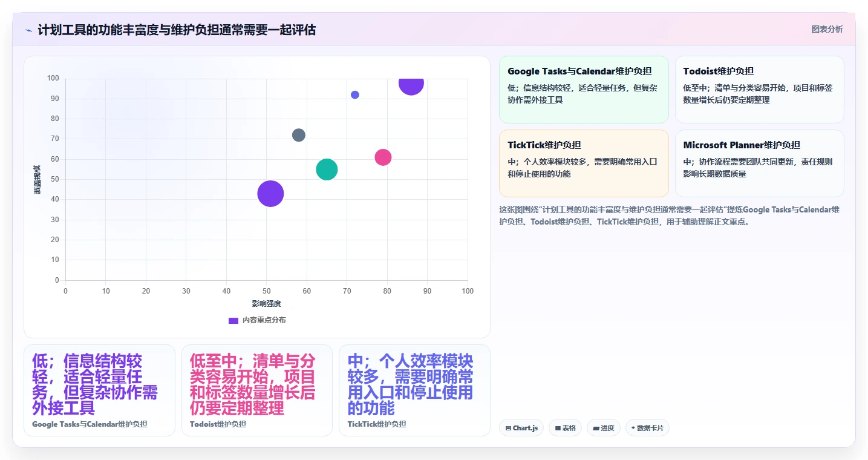The image size is (868, 460).
Task: Click the 内容重点分布 legend label
Action: (x=264, y=320)
